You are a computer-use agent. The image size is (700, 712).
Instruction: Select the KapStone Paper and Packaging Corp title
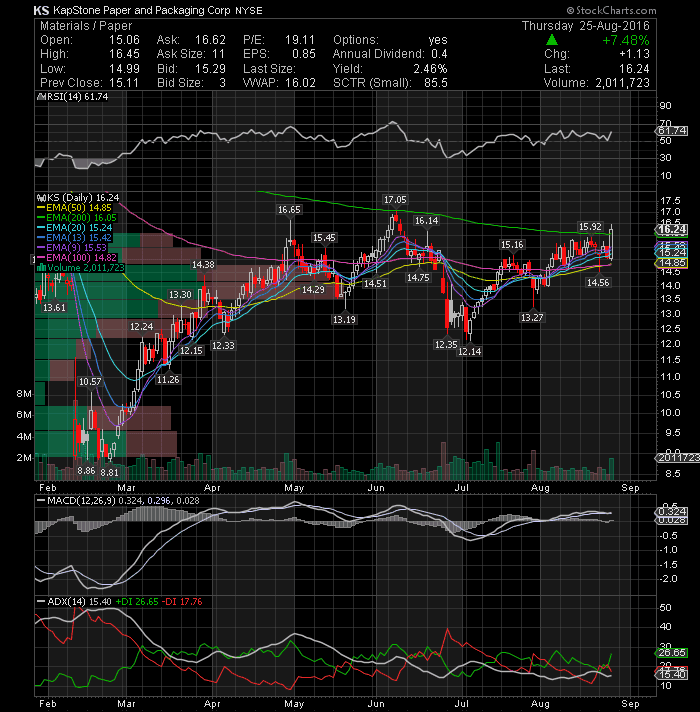(x=142, y=10)
